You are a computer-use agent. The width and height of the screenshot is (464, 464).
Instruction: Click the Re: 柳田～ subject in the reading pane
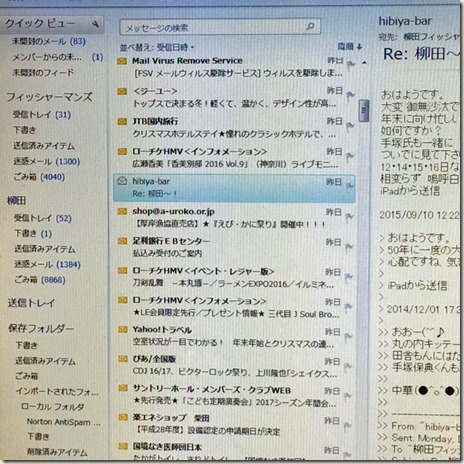[421, 54]
